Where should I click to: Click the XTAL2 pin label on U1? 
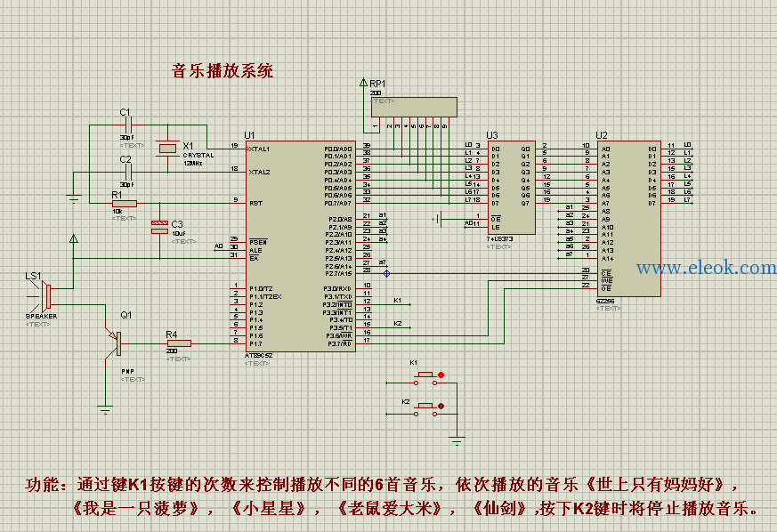coord(259,172)
